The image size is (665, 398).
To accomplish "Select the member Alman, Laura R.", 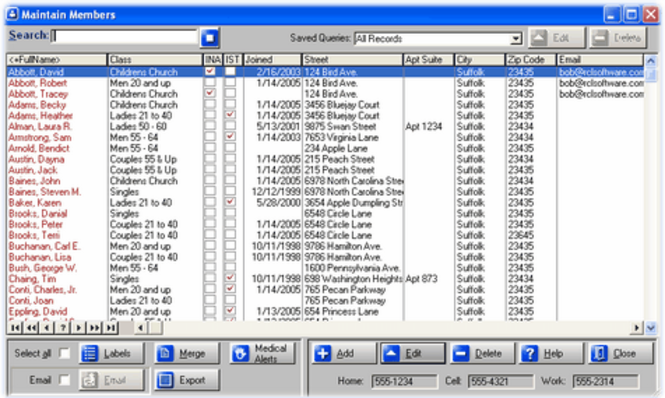I will (x=40, y=126).
